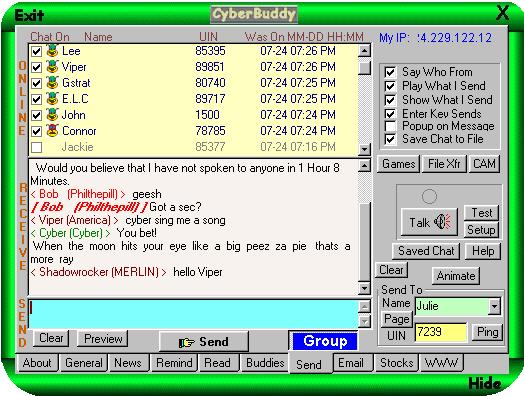Click Connor's red buddy avatar icon
The width and height of the screenshot is (524, 396).
[52, 131]
